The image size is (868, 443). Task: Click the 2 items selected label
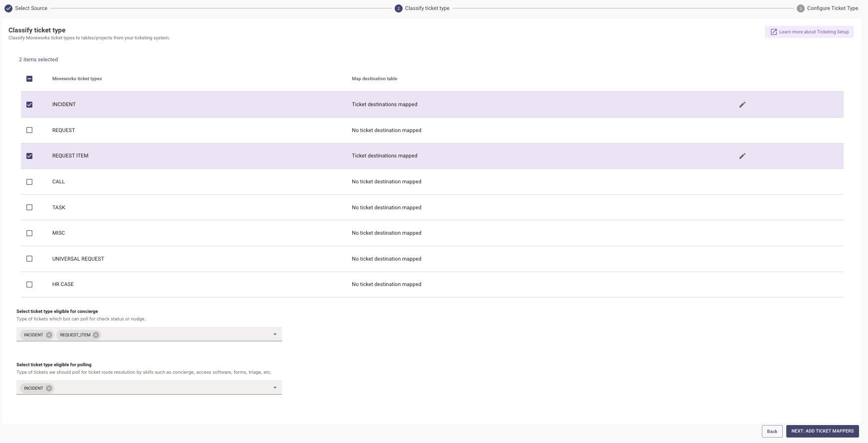click(x=38, y=60)
